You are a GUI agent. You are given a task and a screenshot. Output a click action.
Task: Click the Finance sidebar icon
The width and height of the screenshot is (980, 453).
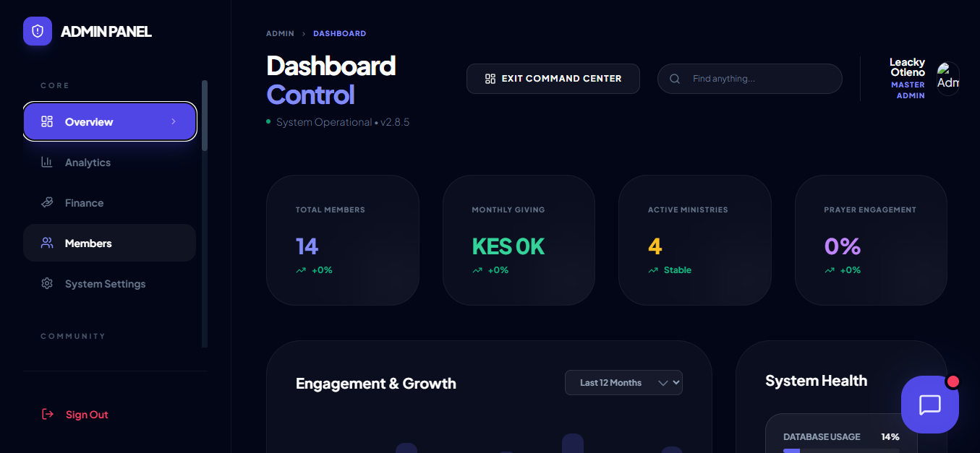coord(47,203)
